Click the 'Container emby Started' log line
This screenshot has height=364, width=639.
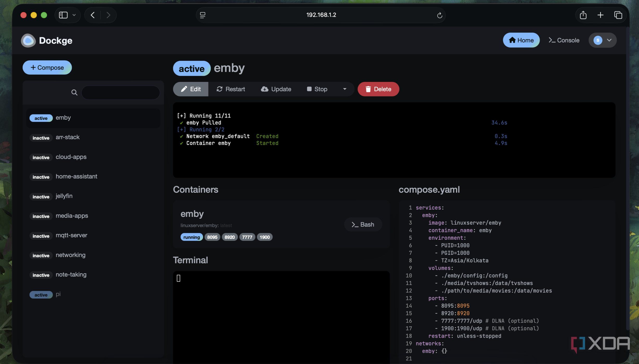[229, 143]
